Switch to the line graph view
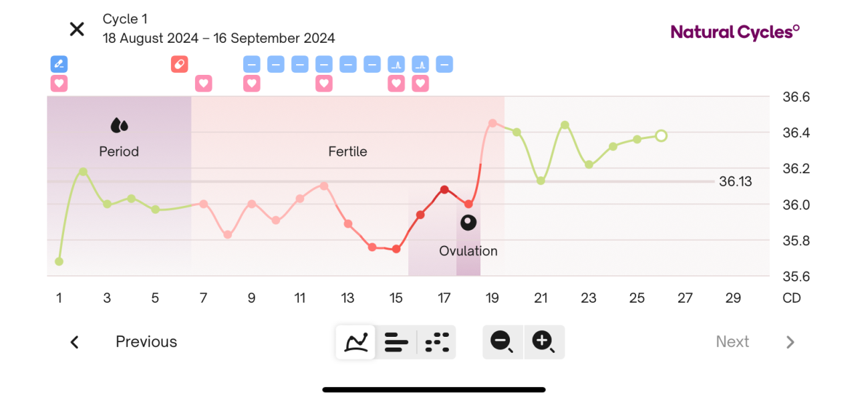Image resolution: width=868 pixels, height=401 pixels. [355, 342]
